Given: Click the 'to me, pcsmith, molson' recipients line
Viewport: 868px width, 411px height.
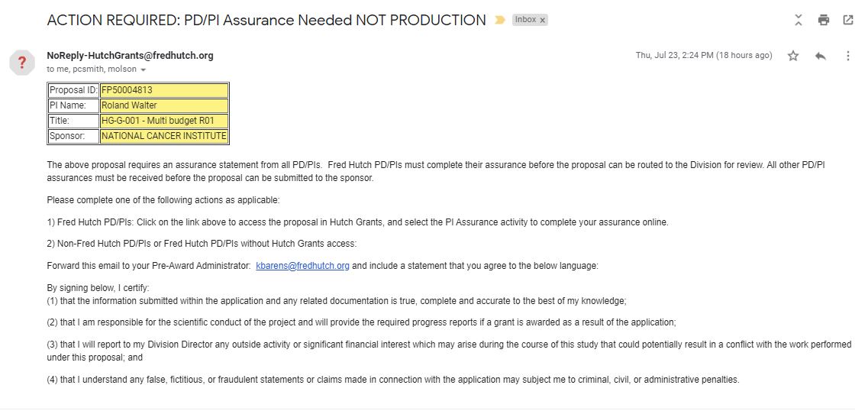Looking at the screenshot, I should [92, 70].
